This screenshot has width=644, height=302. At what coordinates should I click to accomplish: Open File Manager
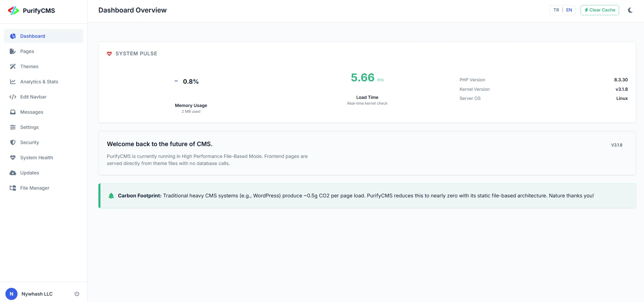[x=43, y=188]
